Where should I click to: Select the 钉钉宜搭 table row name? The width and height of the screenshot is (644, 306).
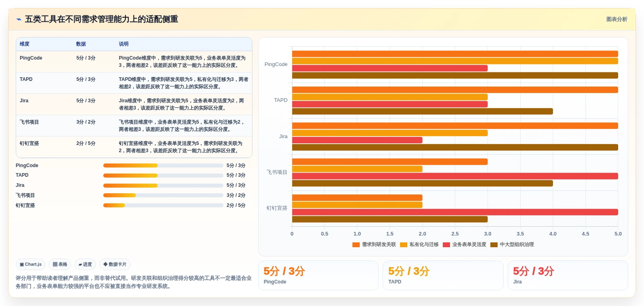29,143
